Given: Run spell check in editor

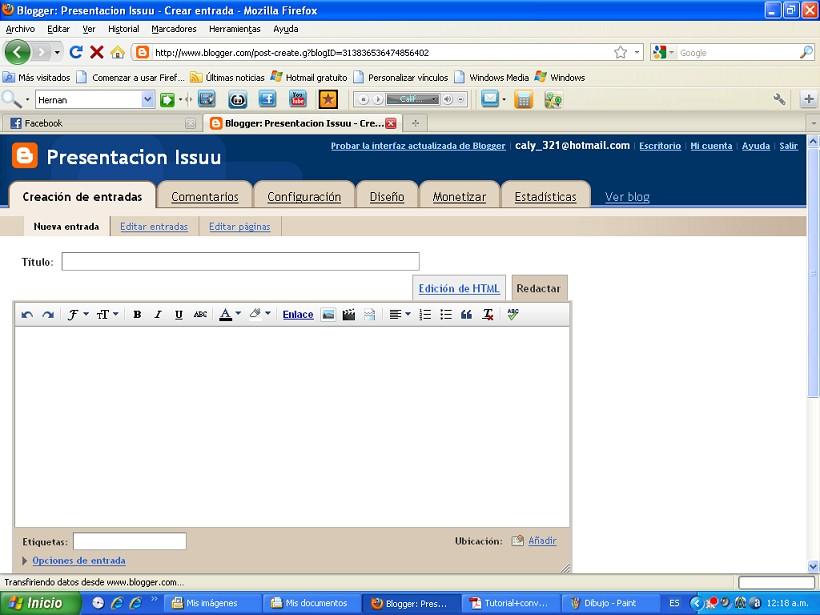Looking at the screenshot, I should [513, 314].
